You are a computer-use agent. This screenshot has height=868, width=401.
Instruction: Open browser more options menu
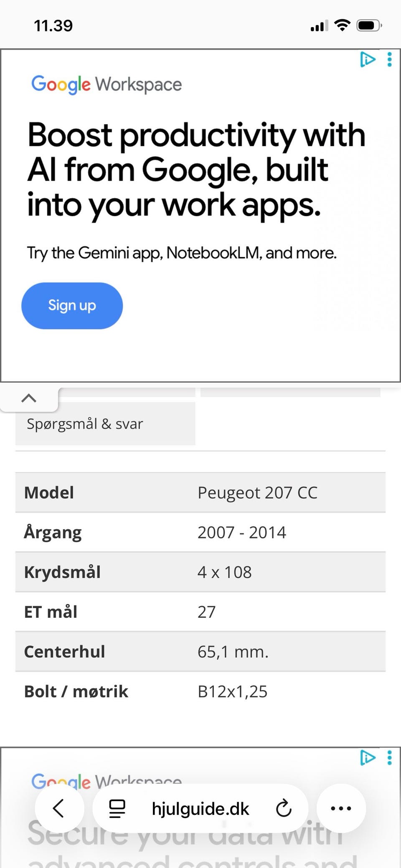tap(341, 808)
